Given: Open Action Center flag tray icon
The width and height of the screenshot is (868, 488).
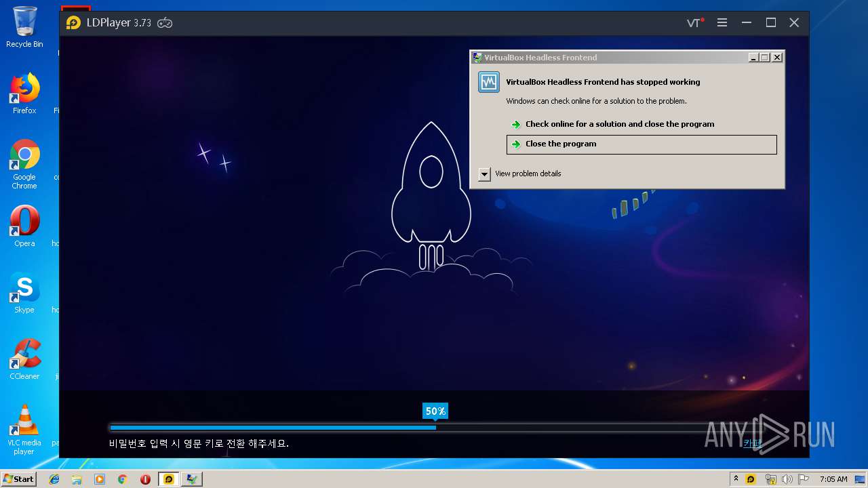Looking at the screenshot, I should pos(804,479).
